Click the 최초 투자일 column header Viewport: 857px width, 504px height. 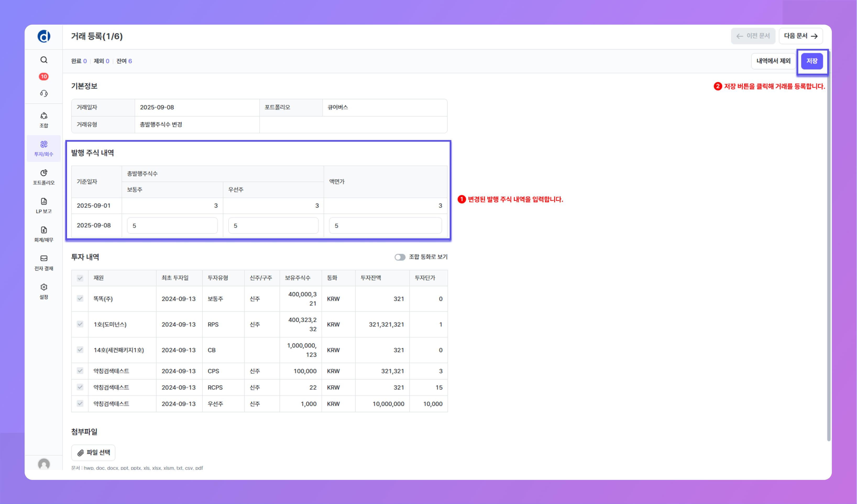point(179,278)
